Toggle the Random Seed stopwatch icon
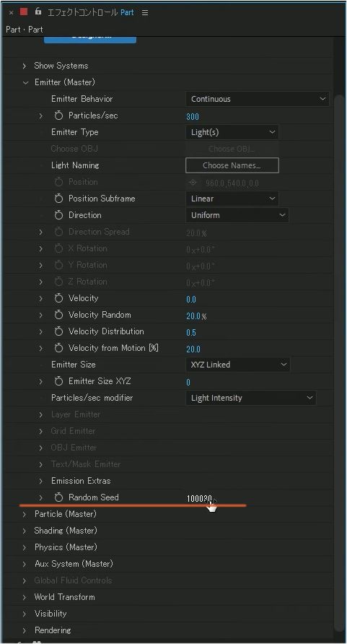This screenshot has height=644, width=347. tap(58, 497)
